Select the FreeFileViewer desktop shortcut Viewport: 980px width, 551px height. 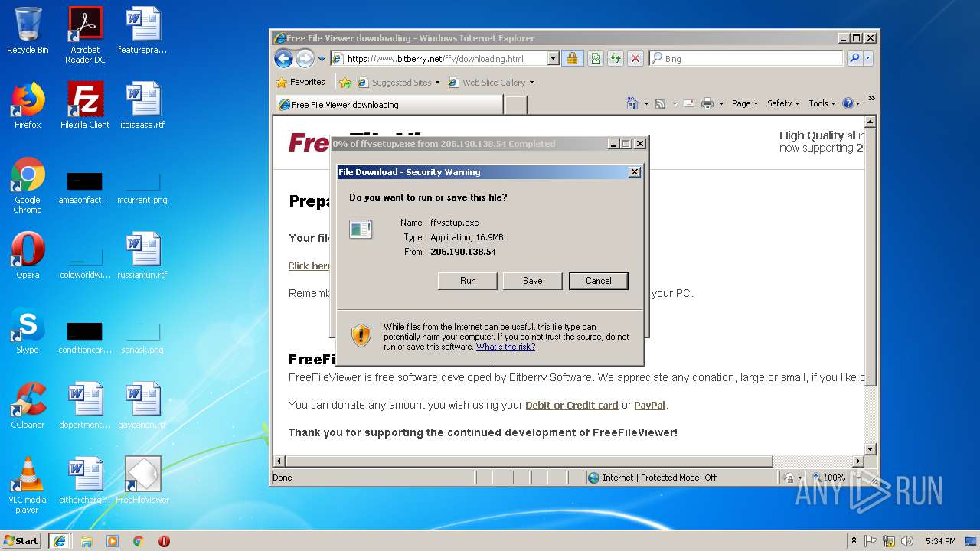[x=142, y=481]
